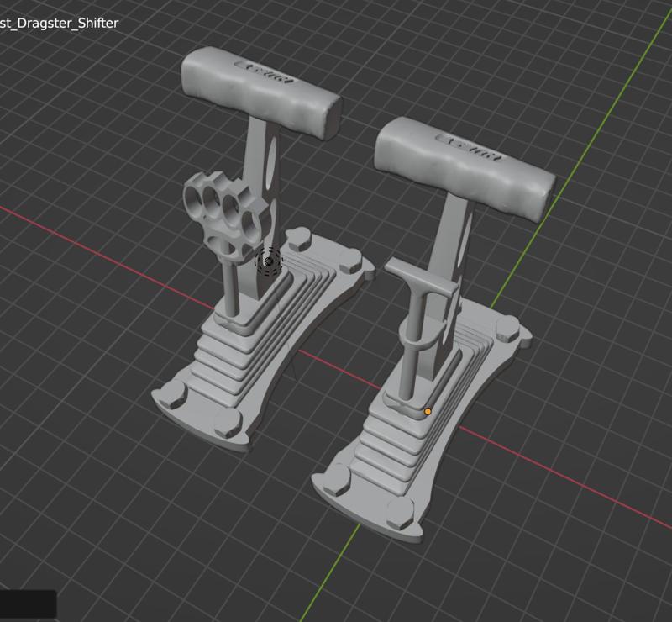This screenshot has width=672, height=622.
Task: Click the orange origin dot on right shifter
Action: (428, 411)
